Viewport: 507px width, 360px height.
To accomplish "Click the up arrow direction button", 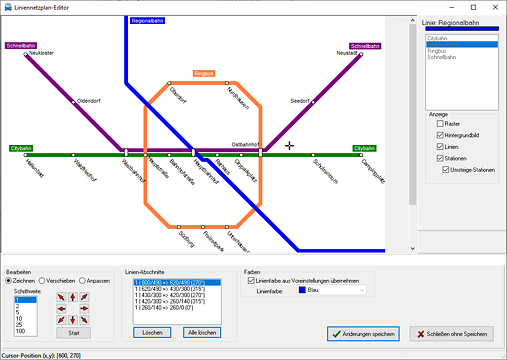I will point(73,297).
